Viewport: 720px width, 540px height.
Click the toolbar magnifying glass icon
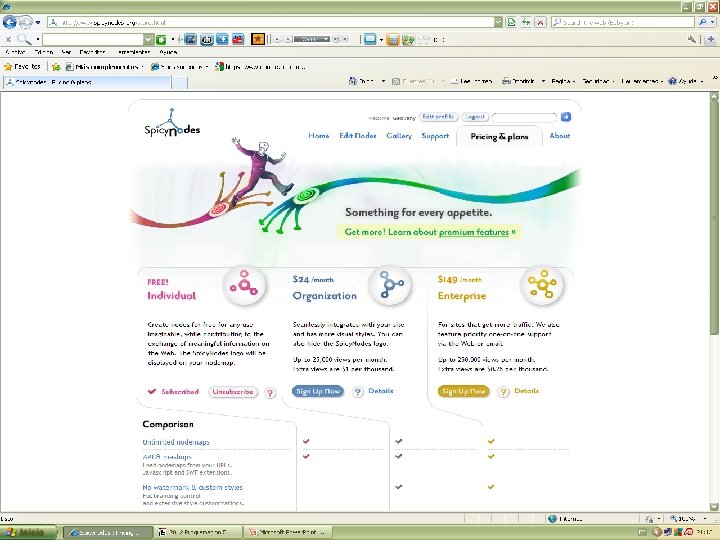[24, 39]
